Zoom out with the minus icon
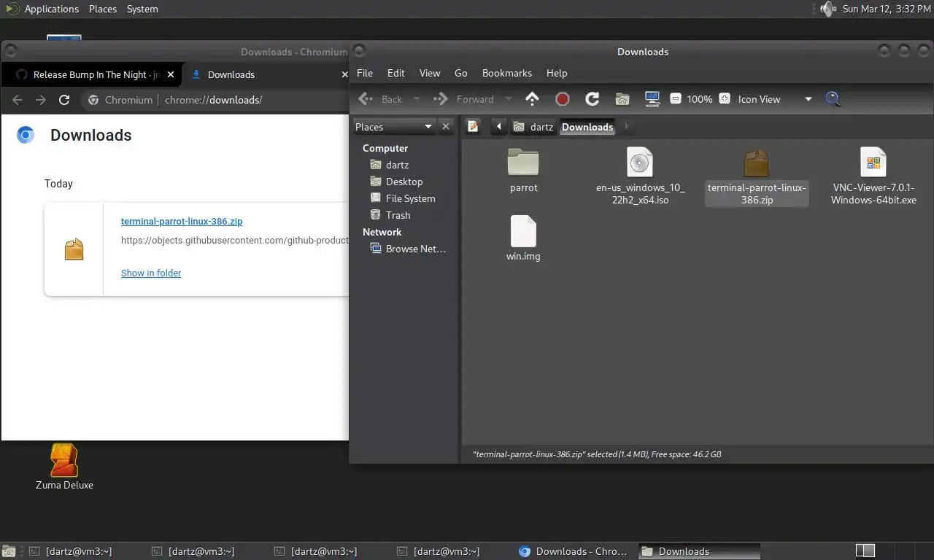This screenshot has width=934, height=560. coord(676,98)
